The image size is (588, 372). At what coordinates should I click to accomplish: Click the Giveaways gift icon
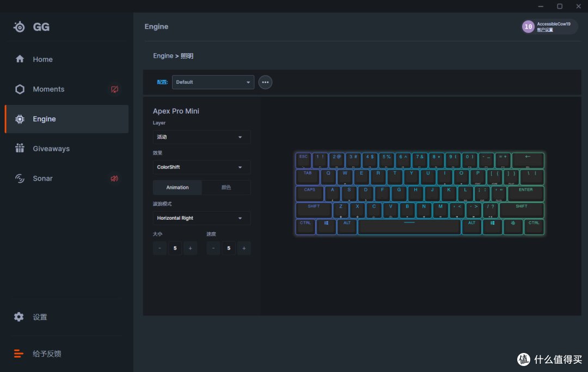20,148
